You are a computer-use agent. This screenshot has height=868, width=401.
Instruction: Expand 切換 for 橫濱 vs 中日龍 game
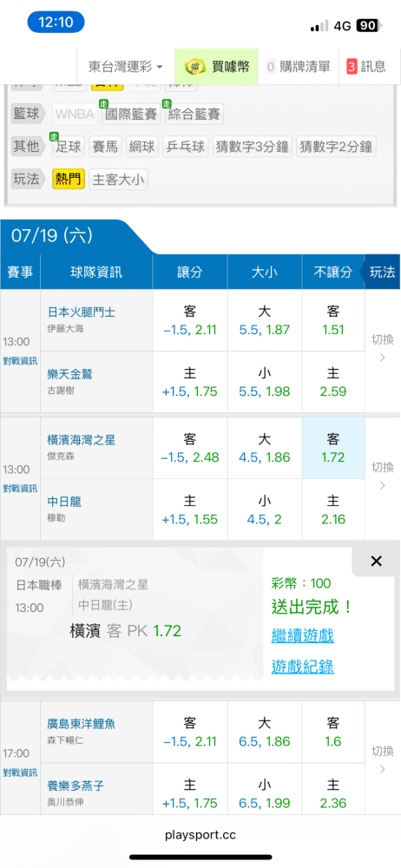pos(382,476)
